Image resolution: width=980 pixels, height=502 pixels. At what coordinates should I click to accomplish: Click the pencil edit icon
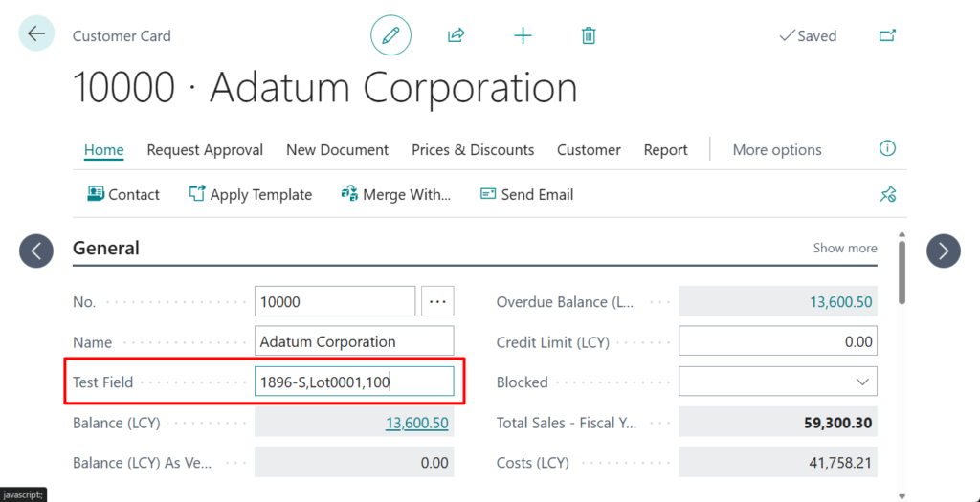(390, 35)
